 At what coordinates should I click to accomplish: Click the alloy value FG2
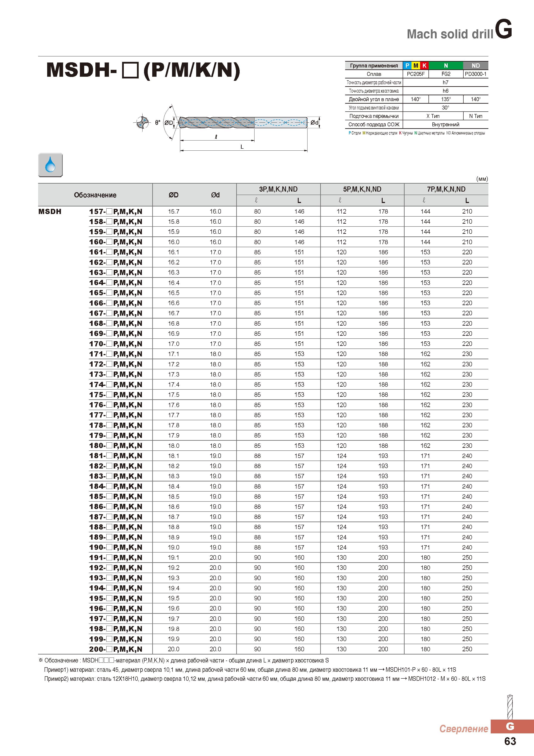point(446,74)
